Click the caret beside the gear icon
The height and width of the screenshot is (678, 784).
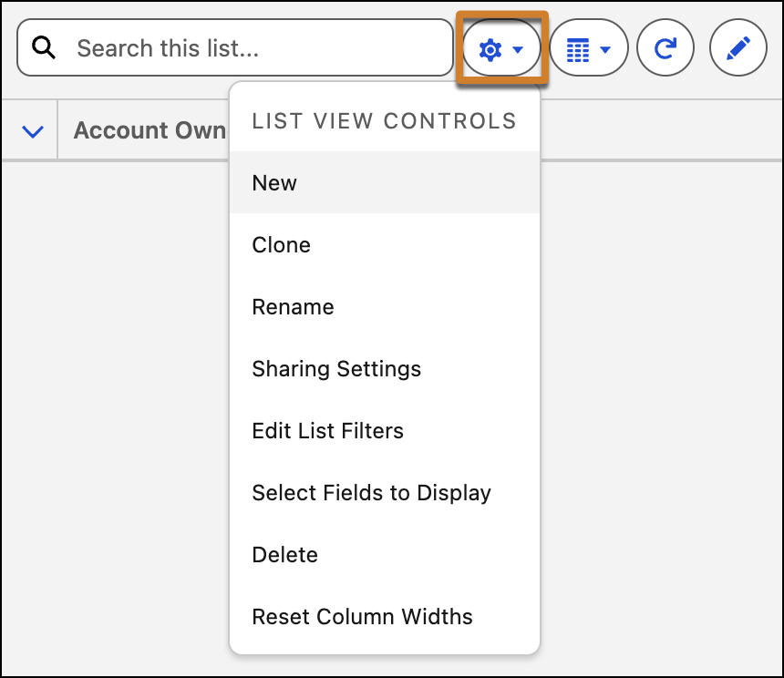[x=518, y=50]
